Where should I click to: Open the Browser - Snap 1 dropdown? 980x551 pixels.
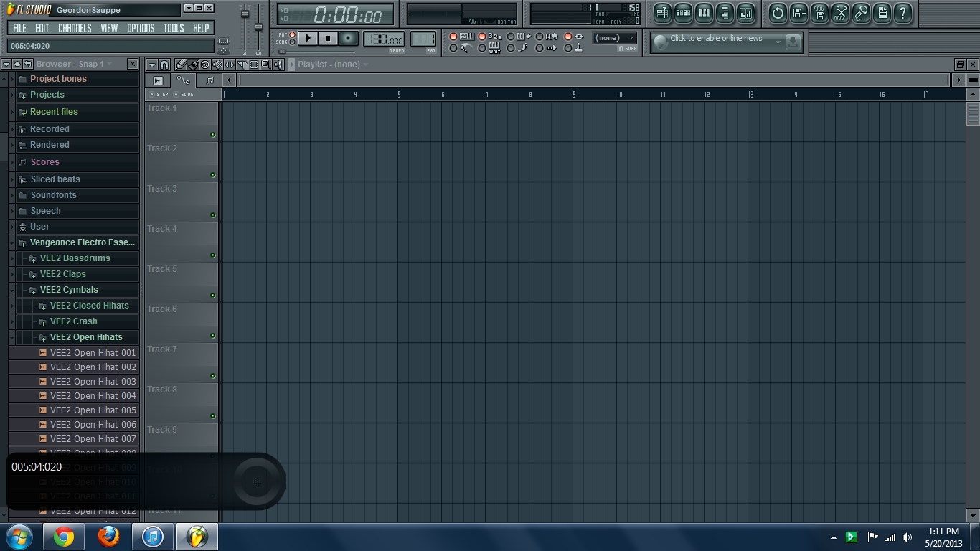pos(74,64)
